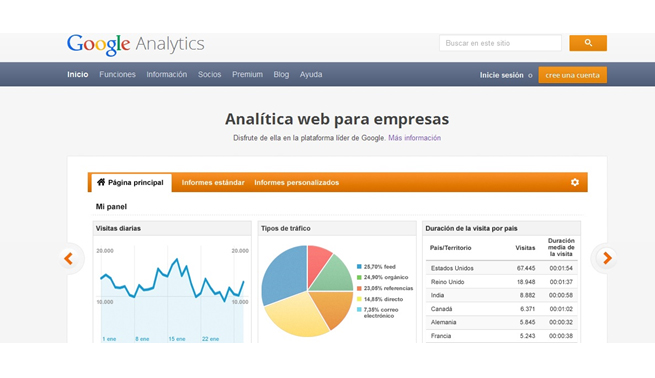The width and height of the screenshot is (655, 378).
Task: Click the 'cree una cuenta' button
Action: click(572, 75)
